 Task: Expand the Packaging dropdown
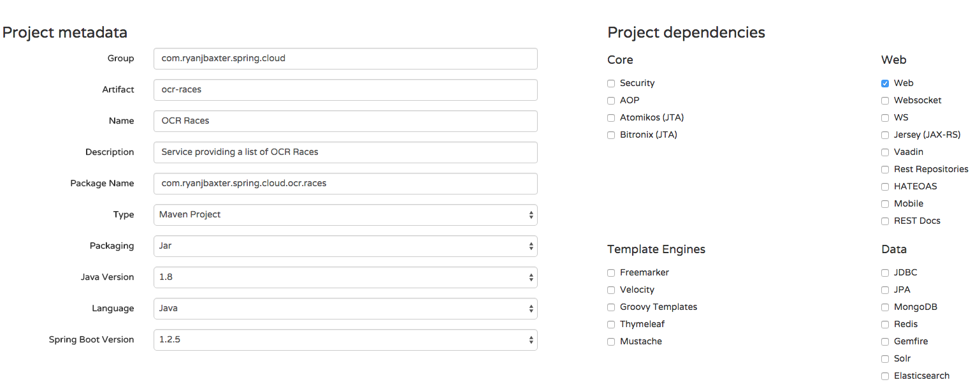click(x=345, y=246)
